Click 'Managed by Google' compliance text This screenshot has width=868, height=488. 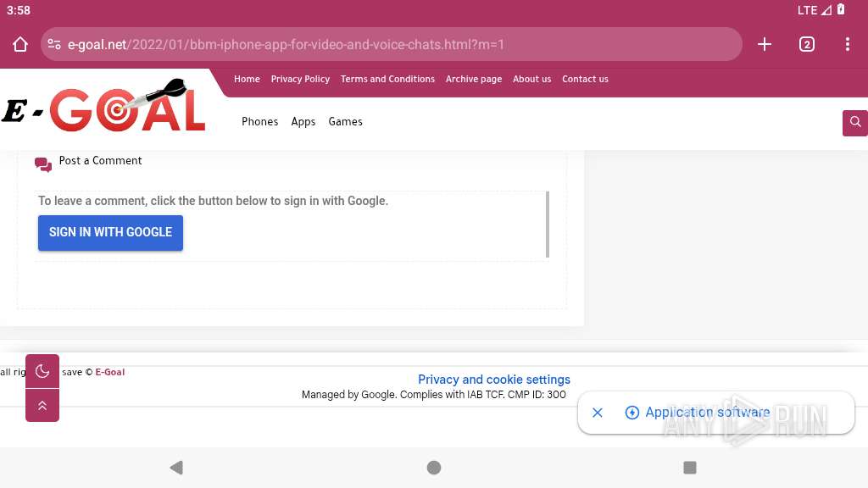coord(433,395)
